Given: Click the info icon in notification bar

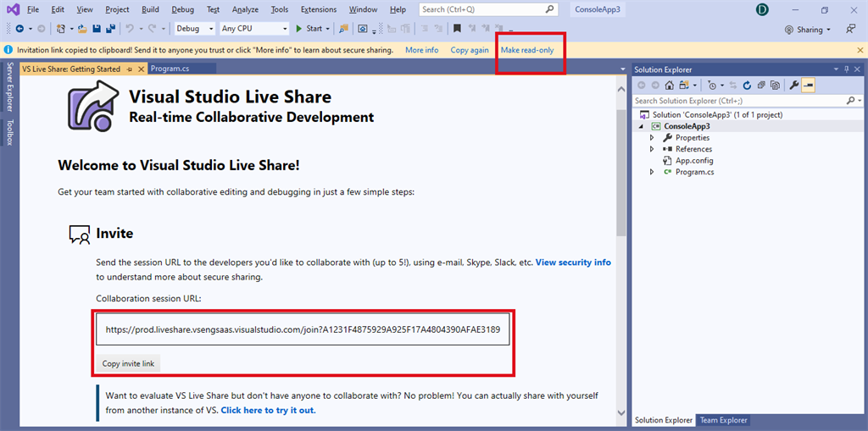Looking at the screenshot, I should coord(8,50).
